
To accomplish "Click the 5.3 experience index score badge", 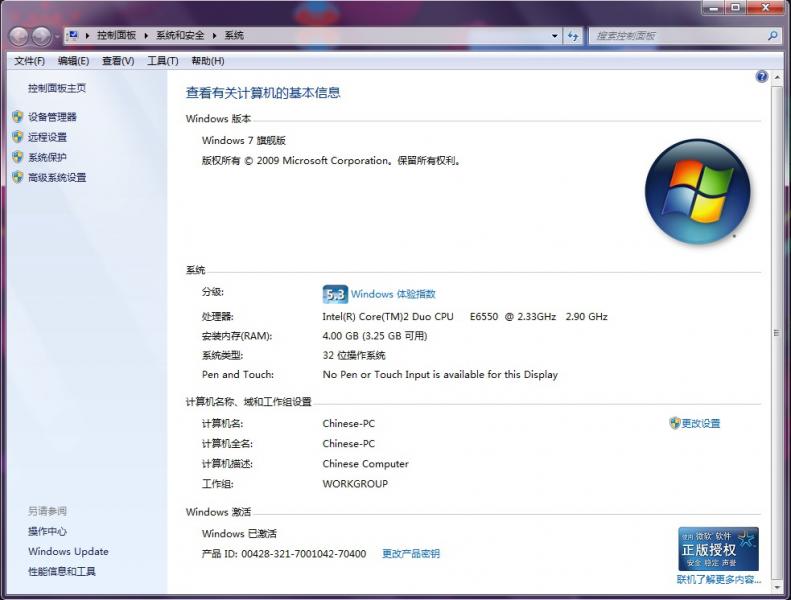I will (x=335, y=294).
